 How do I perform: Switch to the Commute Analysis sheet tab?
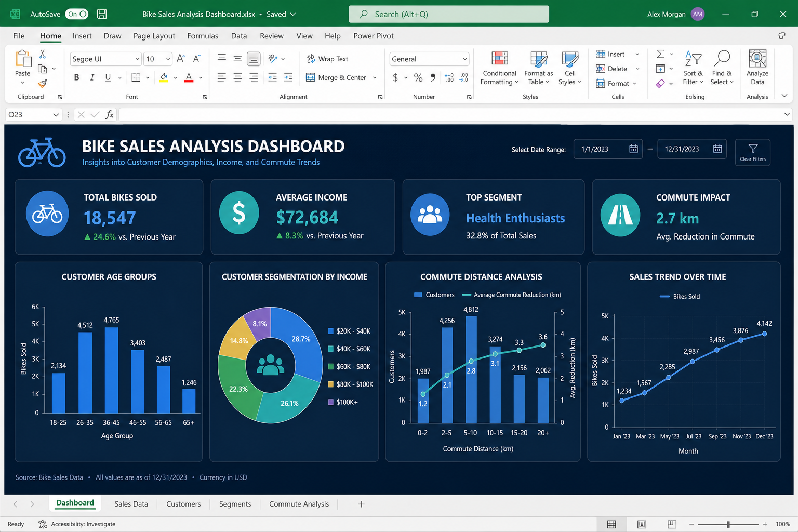point(299,504)
